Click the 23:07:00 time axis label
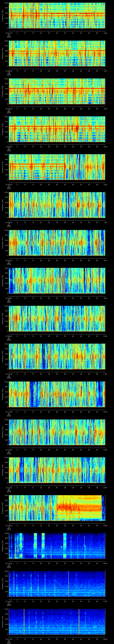Screen dimensions: 114x644 click(9, 260)
